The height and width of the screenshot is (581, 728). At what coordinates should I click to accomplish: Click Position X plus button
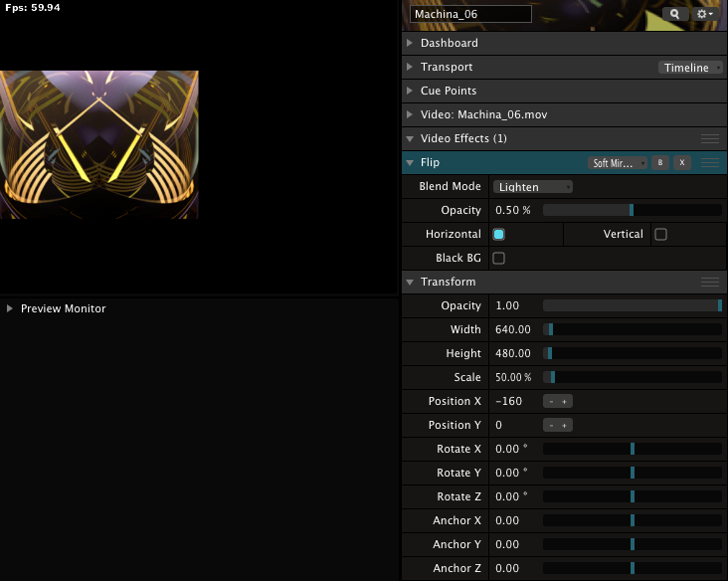(565, 401)
